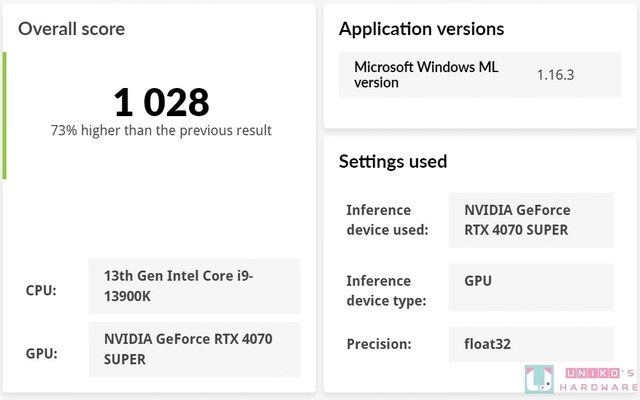
Task: Select the GPU value field under Overall score
Action: [x=194, y=349]
